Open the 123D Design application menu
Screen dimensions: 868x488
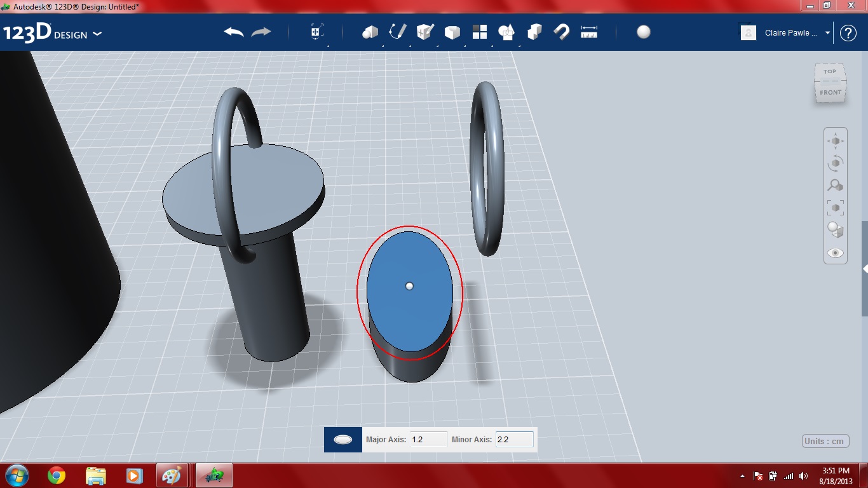coord(52,33)
